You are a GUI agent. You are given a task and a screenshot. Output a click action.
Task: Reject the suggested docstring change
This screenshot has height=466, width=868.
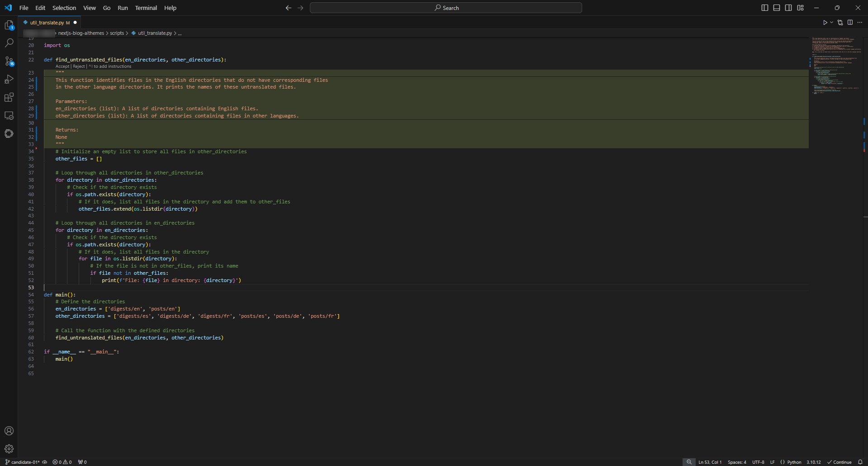click(x=79, y=66)
